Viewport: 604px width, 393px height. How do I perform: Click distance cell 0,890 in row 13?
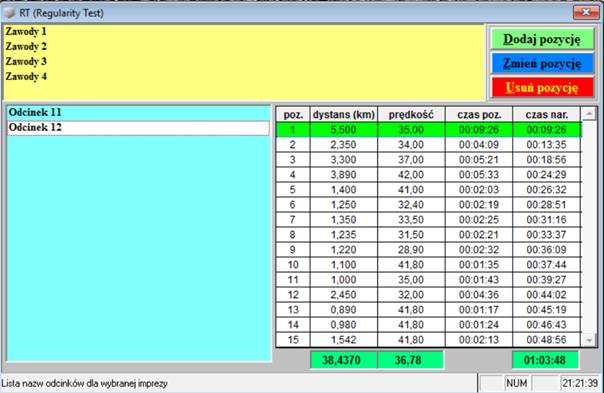(344, 310)
